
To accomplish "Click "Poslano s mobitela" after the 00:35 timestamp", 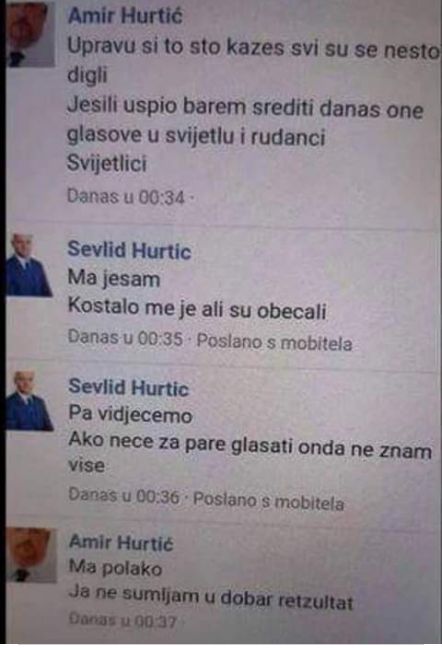I will point(274,343).
